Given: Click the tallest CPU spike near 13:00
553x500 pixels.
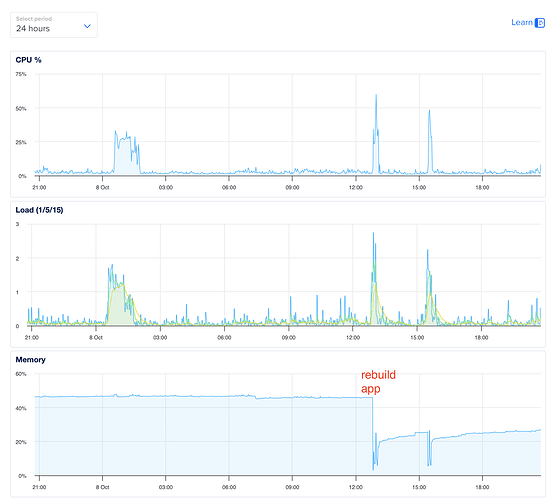Looking at the screenshot, I should pyautogui.click(x=376, y=95).
